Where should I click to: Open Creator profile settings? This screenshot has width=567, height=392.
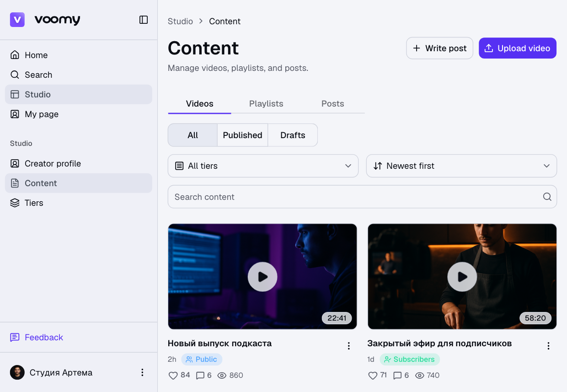tap(79, 163)
